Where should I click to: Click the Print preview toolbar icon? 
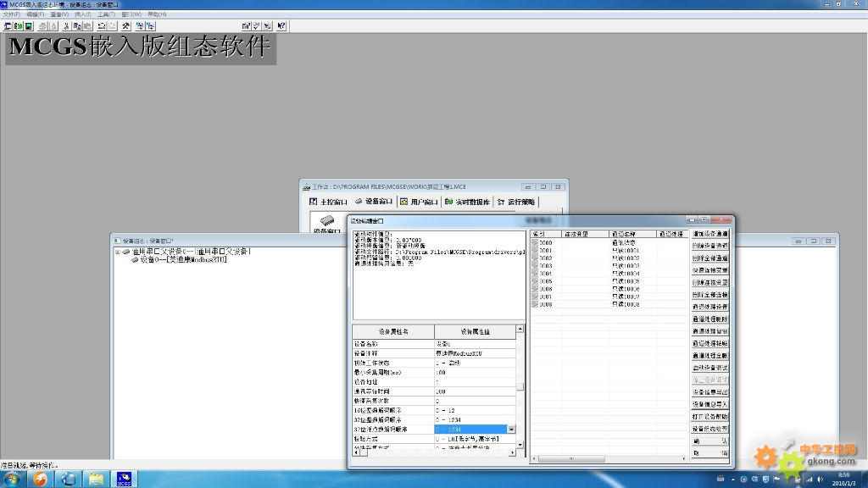pyautogui.click(x=53, y=26)
